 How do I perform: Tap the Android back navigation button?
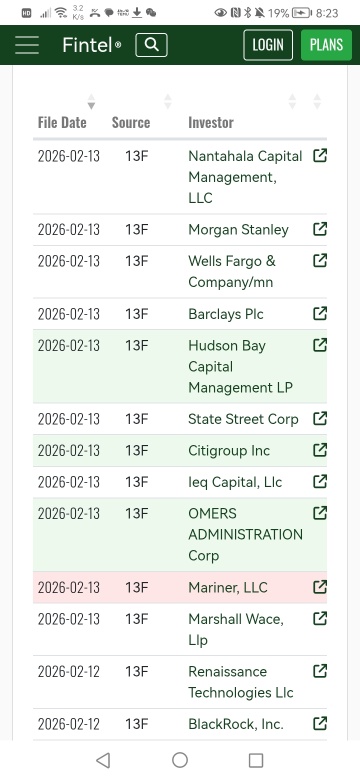click(103, 760)
